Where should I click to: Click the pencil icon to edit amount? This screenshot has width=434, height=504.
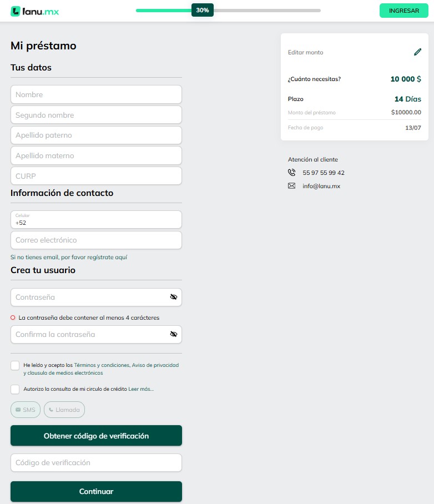pos(417,52)
